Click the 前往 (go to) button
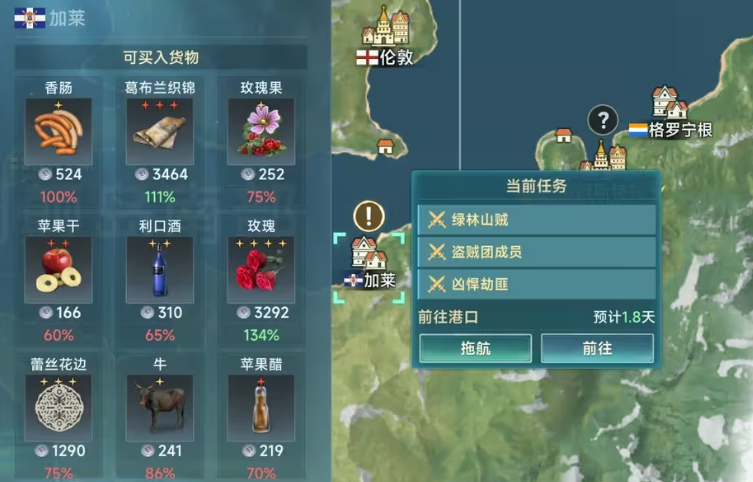This screenshot has height=482, width=753. click(x=597, y=349)
